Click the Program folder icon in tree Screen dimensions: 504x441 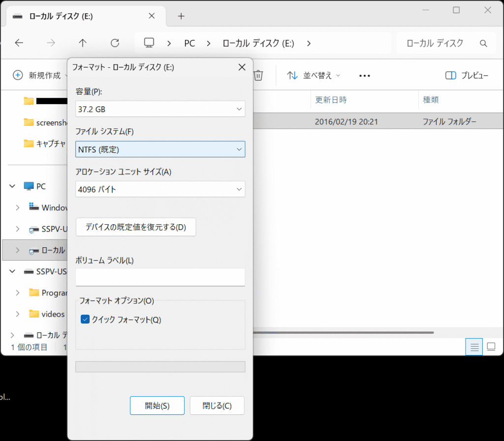[x=34, y=293]
